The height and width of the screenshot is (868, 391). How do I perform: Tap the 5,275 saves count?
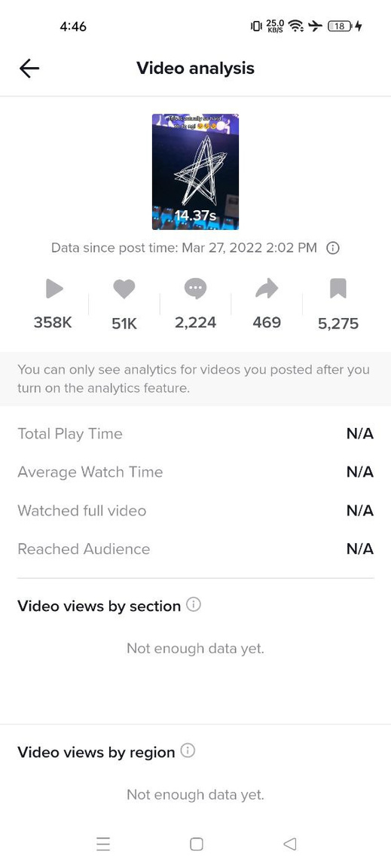pyautogui.click(x=338, y=324)
